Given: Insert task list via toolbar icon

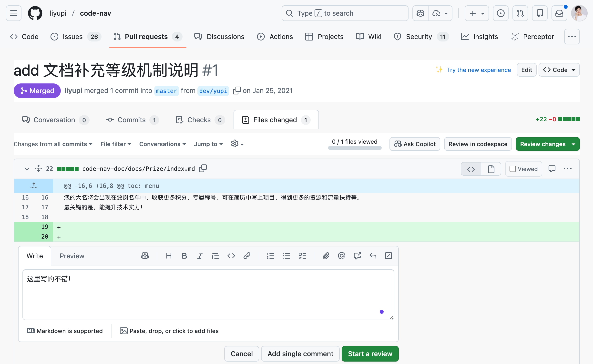Looking at the screenshot, I should [x=302, y=256].
